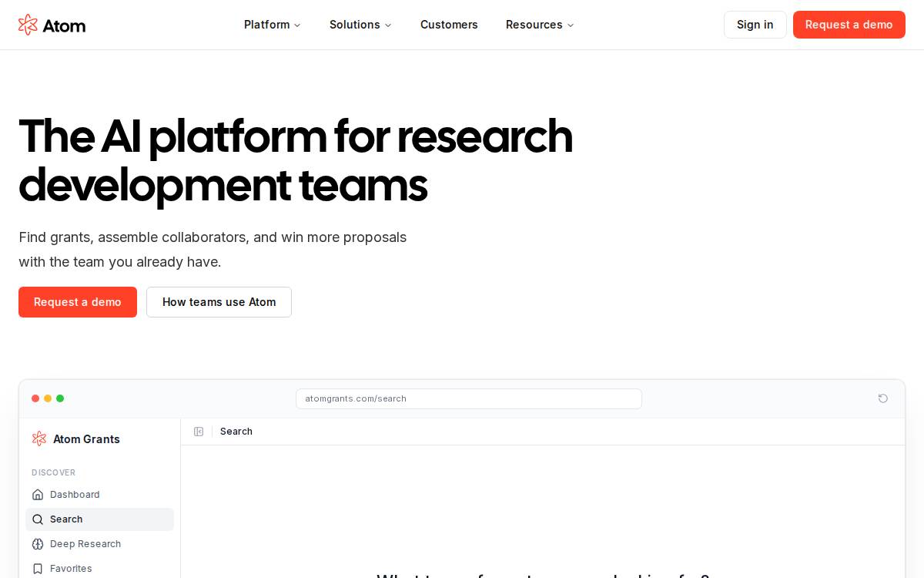The image size is (924, 578).
Task: Go to the Customers page
Action: (449, 25)
